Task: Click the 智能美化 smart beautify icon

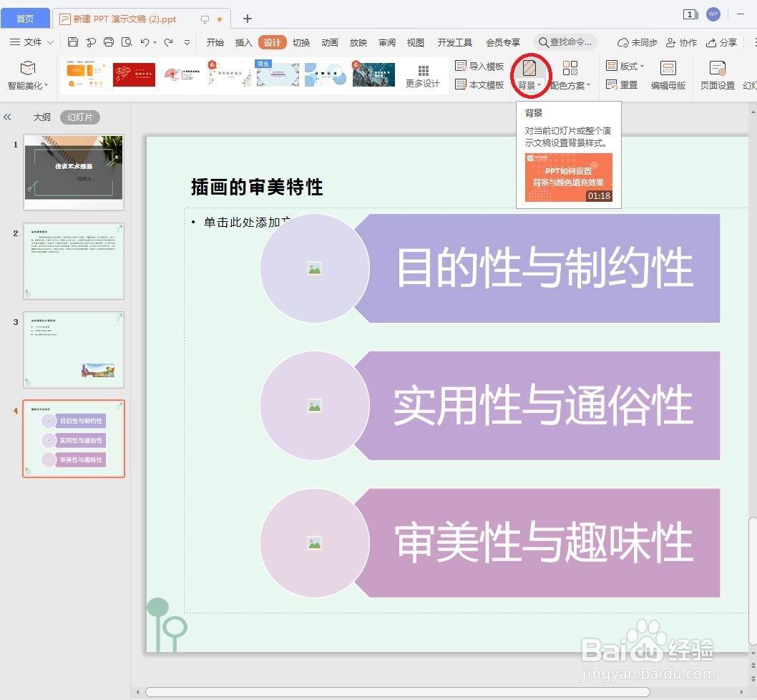Action: (29, 74)
